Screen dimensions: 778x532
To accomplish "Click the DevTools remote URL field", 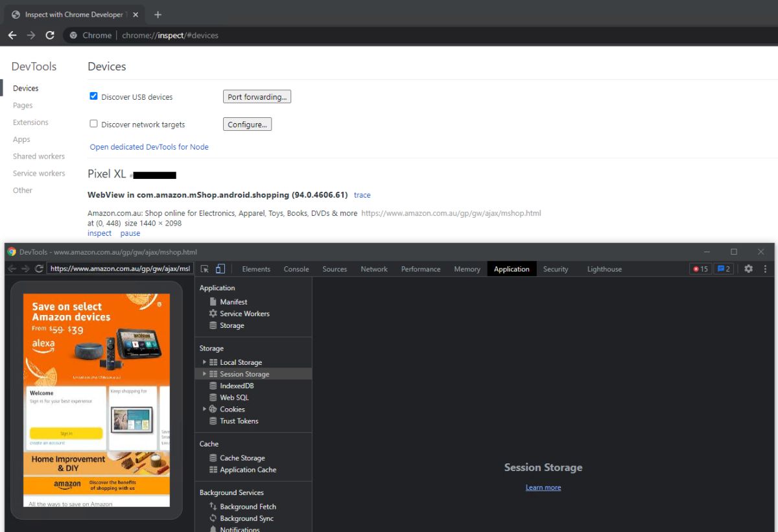I will [x=120, y=268].
